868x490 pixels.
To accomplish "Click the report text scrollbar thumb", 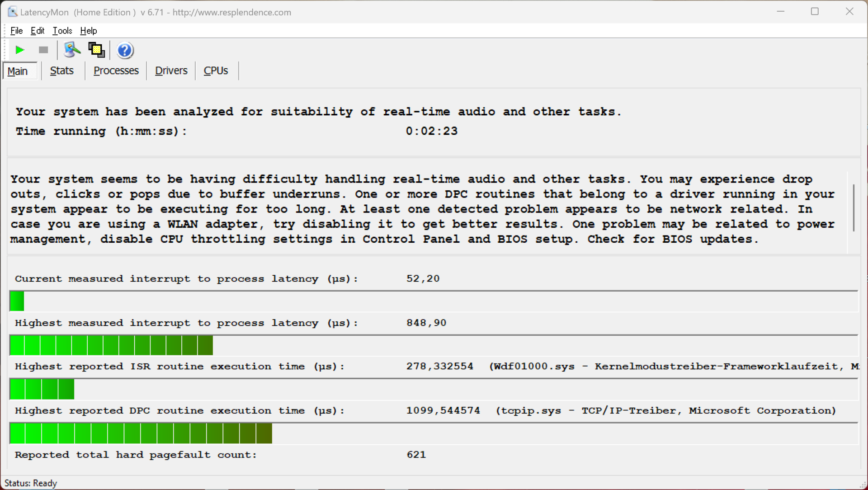I will click(x=854, y=208).
